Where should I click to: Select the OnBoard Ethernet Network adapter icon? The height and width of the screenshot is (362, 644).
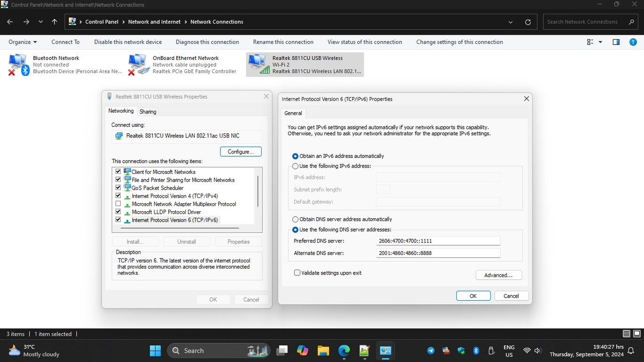(138, 64)
